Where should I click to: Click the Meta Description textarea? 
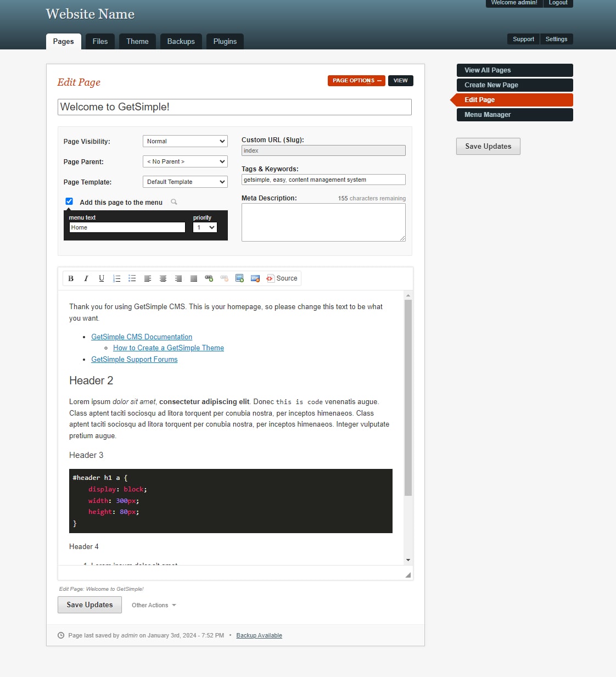[x=323, y=222]
